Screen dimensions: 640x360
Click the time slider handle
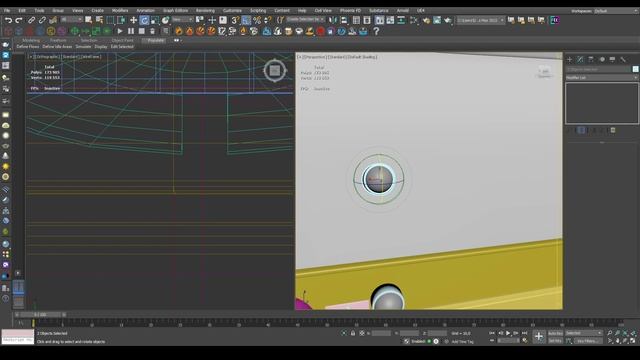point(41,315)
